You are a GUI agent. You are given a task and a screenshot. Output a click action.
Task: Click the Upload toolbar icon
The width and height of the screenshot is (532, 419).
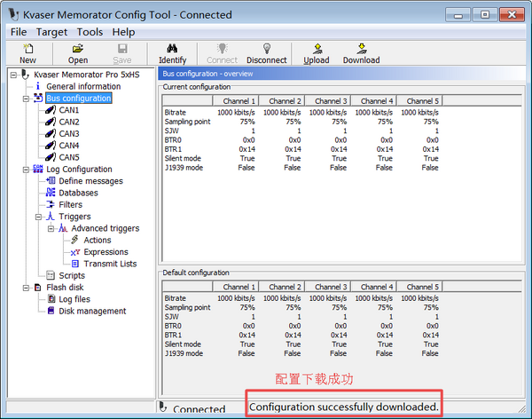coord(317,49)
